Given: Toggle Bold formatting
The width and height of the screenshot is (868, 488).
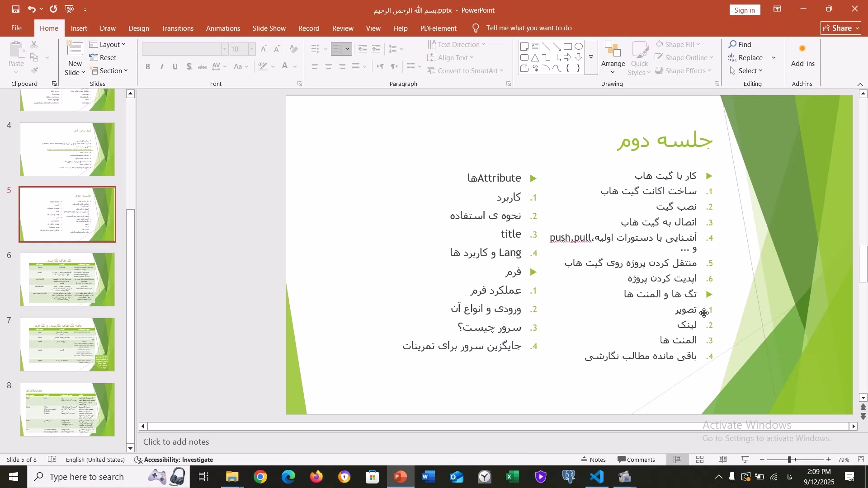Looking at the screenshot, I should (148, 67).
